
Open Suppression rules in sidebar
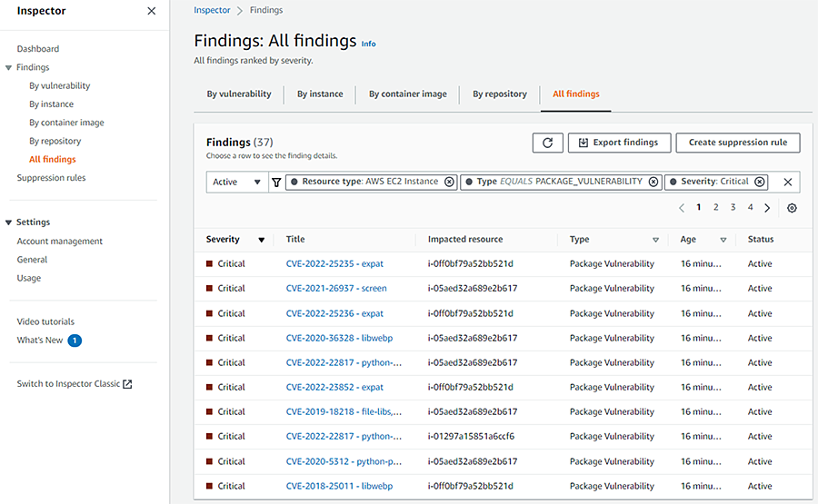tap(51, 178)
